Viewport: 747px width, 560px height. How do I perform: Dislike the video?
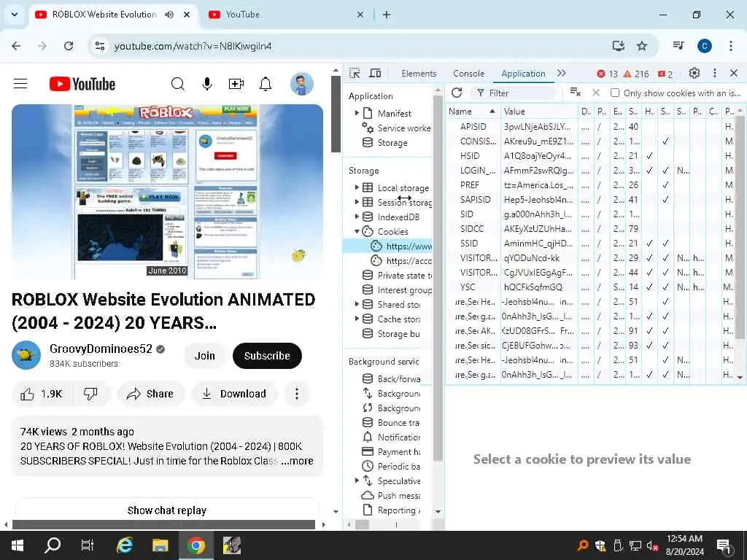coord(90,394)
